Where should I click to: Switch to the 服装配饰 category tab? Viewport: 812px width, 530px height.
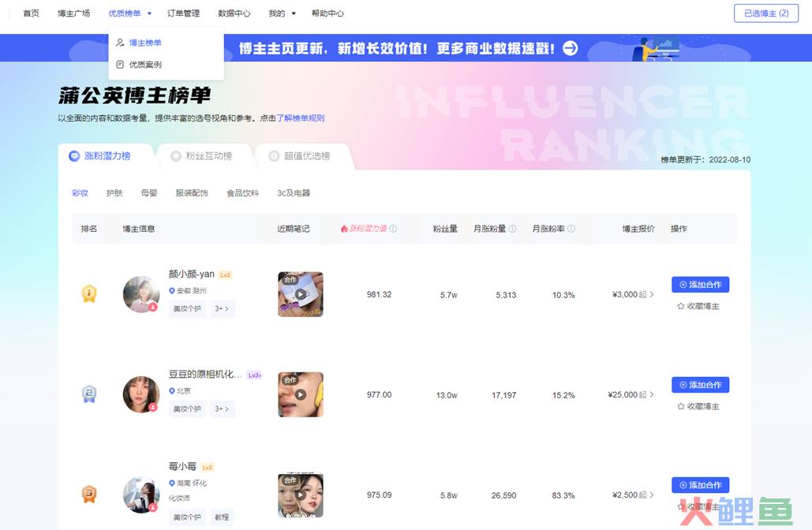[x=192, y=193]
